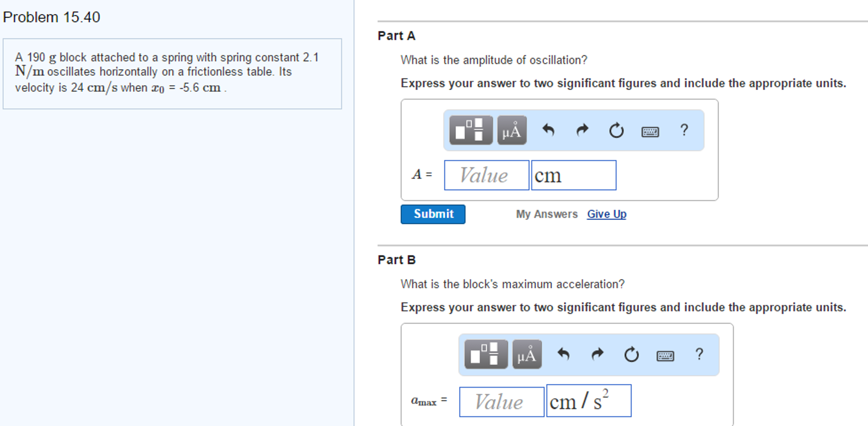The width and height of the screenshot is (868, 426).
Task: Click the cm units field for amplitude
Action: pyautogui.click(x=574, y=175)
